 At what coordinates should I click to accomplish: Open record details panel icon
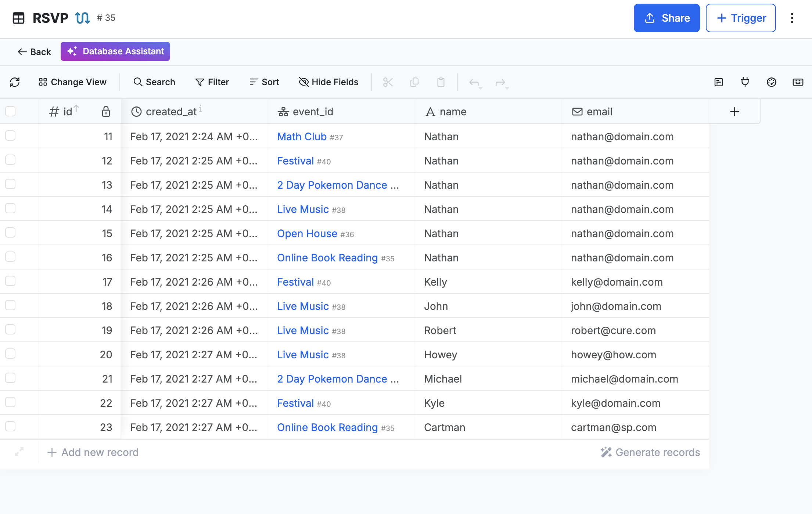pos(719,82)
